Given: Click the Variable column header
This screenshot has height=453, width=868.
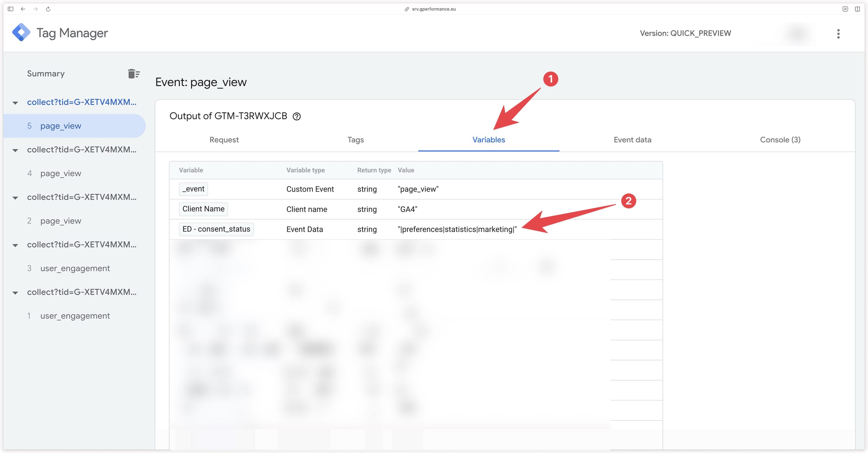Looking at the screenshot, I should coord(191,170).
